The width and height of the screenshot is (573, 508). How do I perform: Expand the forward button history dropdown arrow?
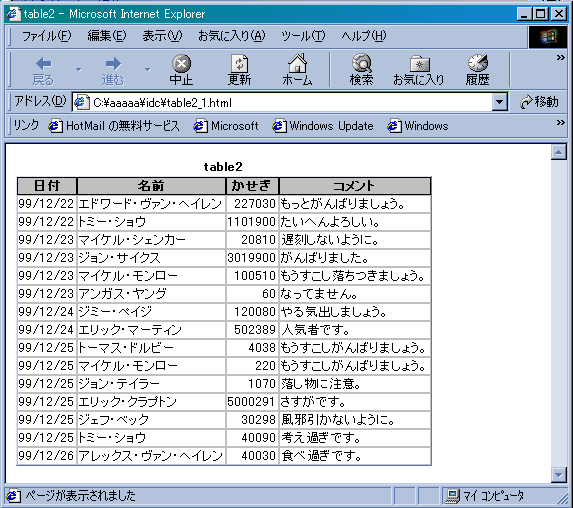click(147, 69)
